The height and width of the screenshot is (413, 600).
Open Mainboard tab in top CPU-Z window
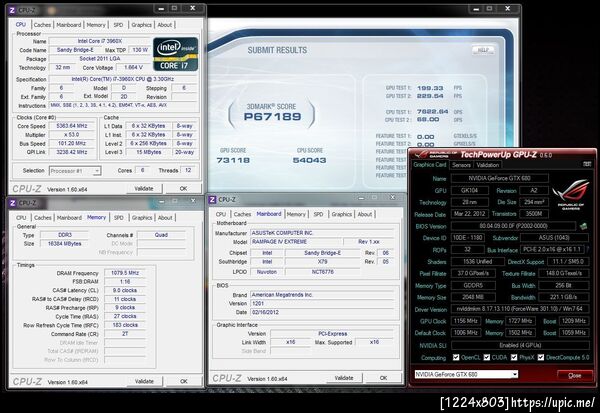pos(68,24)
